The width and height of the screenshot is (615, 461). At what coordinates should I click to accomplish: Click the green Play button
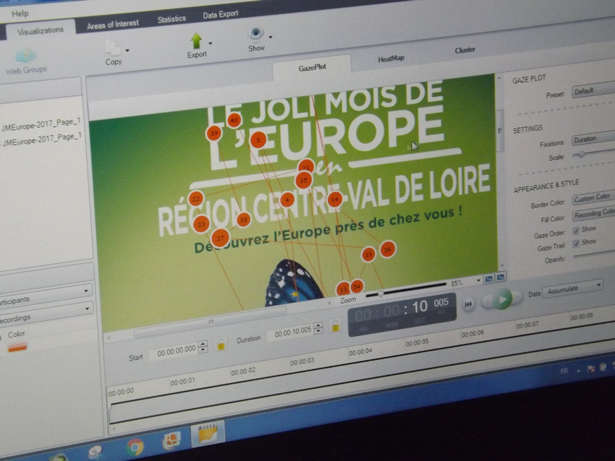[x=502, y=300]
